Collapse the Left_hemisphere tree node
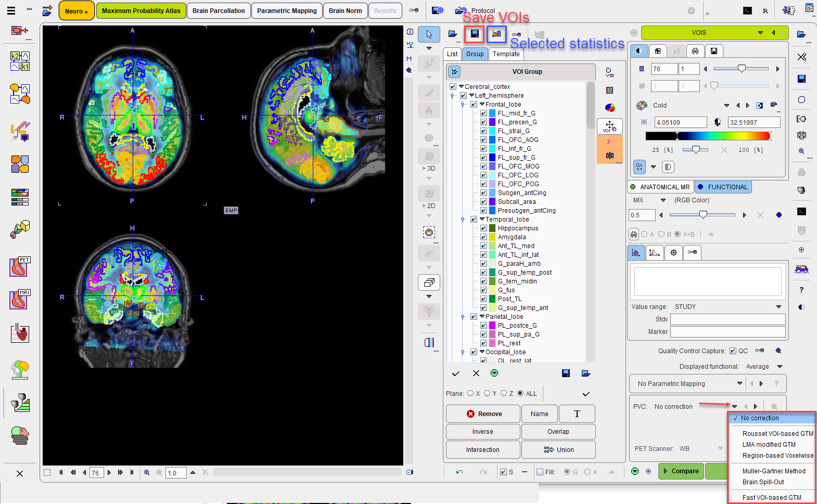The height and width of the screenshot is (504, 817). click(472, 96)
